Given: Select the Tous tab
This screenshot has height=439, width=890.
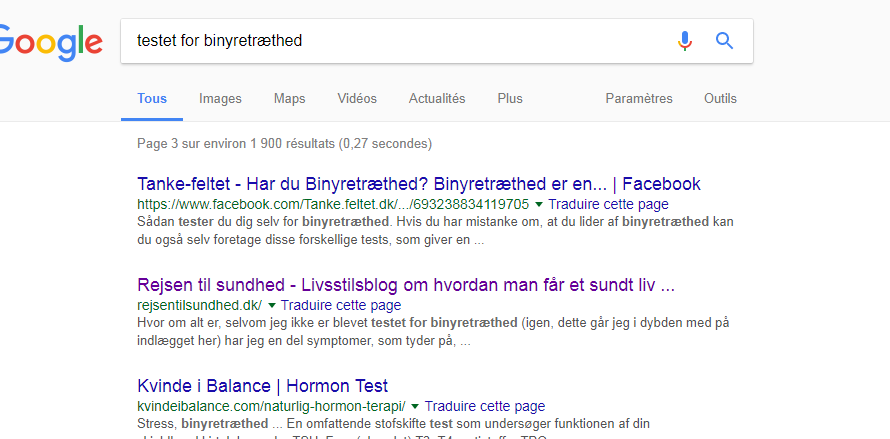Looking at the screenshot, I should pyautogui.click(x=152, y=98).
